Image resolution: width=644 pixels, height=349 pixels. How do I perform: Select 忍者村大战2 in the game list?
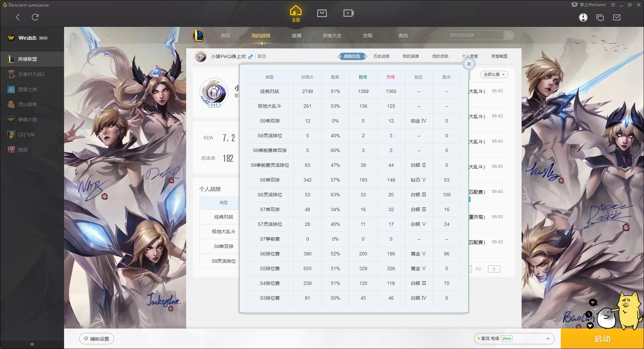(x=32, y=74)
